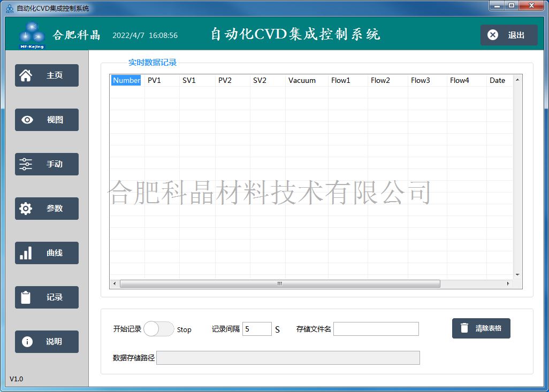Click the X icon on 退出 button
Image resolution: width=549 pixels, height=392 pixels.
[493, 35]
